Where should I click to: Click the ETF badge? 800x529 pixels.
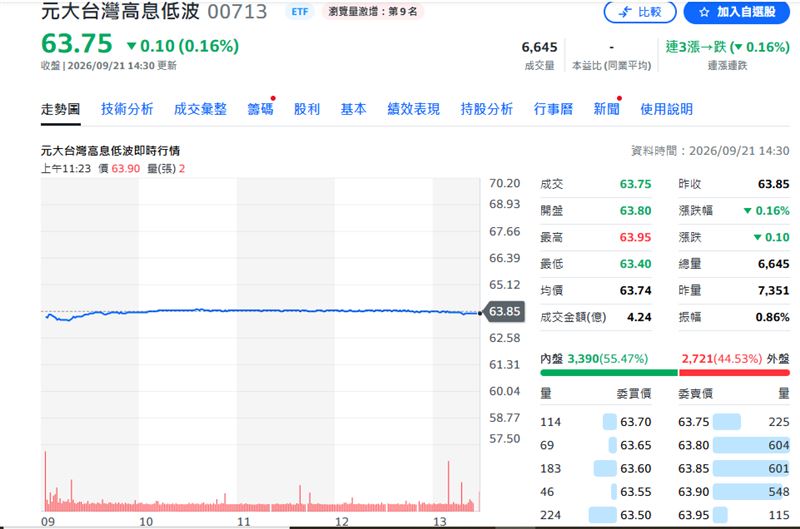[300, 11]
